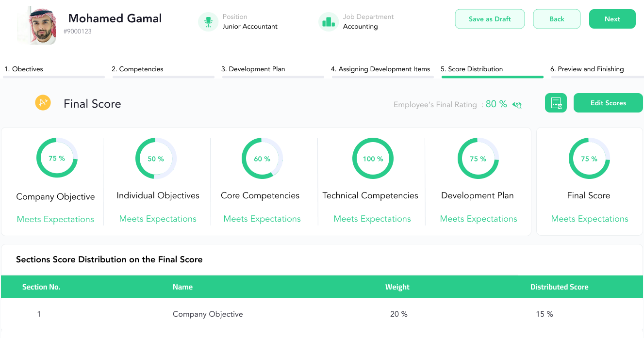Viewport: 644px width, 338px height.
Task: Select the Development Plan 75% donut
Action: [x=478, y=159]
